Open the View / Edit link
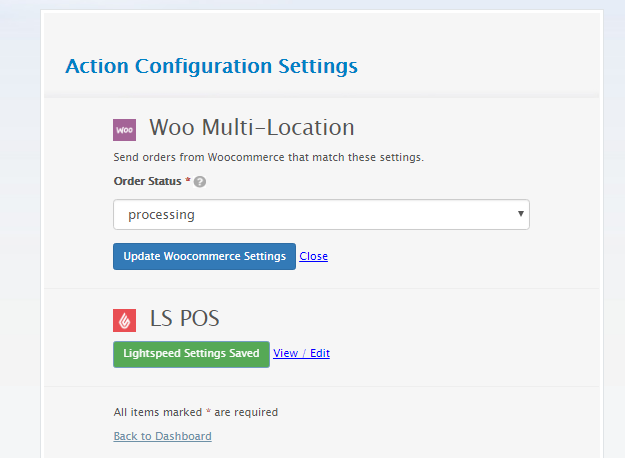Screen dimensions: 625x458 click(301, 353)
